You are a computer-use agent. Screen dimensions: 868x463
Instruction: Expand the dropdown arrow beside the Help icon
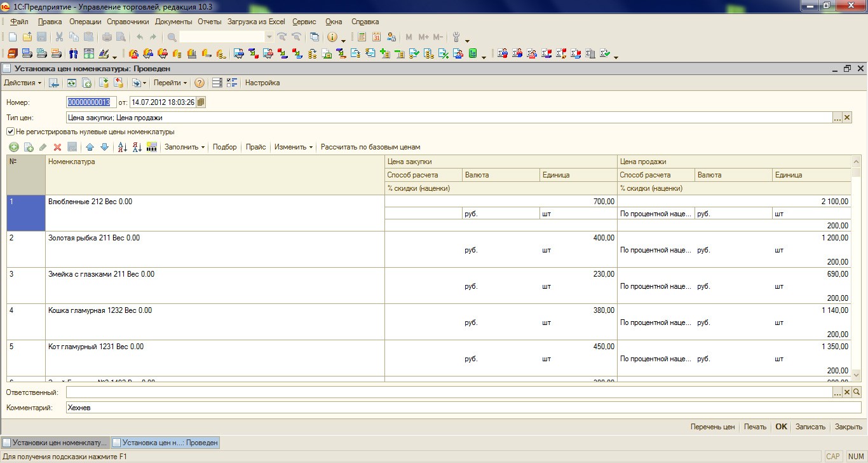click(344, 39)
